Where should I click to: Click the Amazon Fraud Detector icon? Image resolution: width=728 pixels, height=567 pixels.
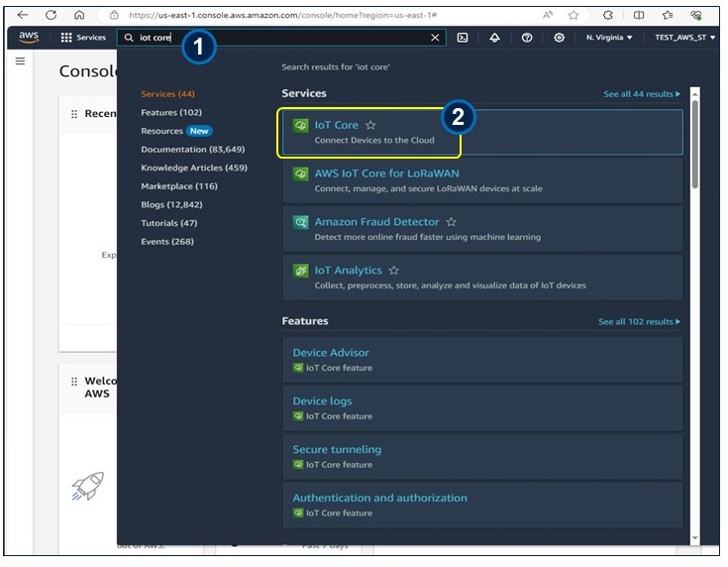click(300, 222)
